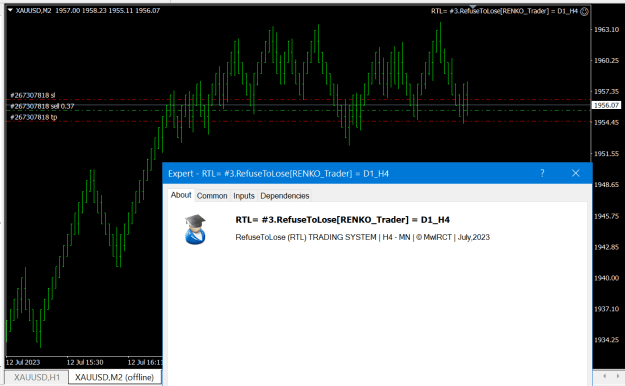Click the Expert dialog title bar
The width and height of the screenshot is (625, 386).
click(377, 173)
